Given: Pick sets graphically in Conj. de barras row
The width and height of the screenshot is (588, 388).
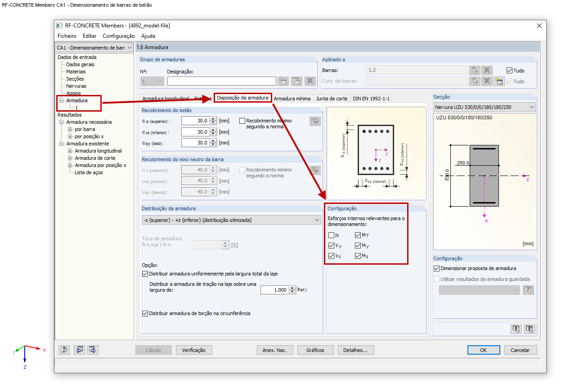Looking at the screenshot, I should (x=475, y=81).
